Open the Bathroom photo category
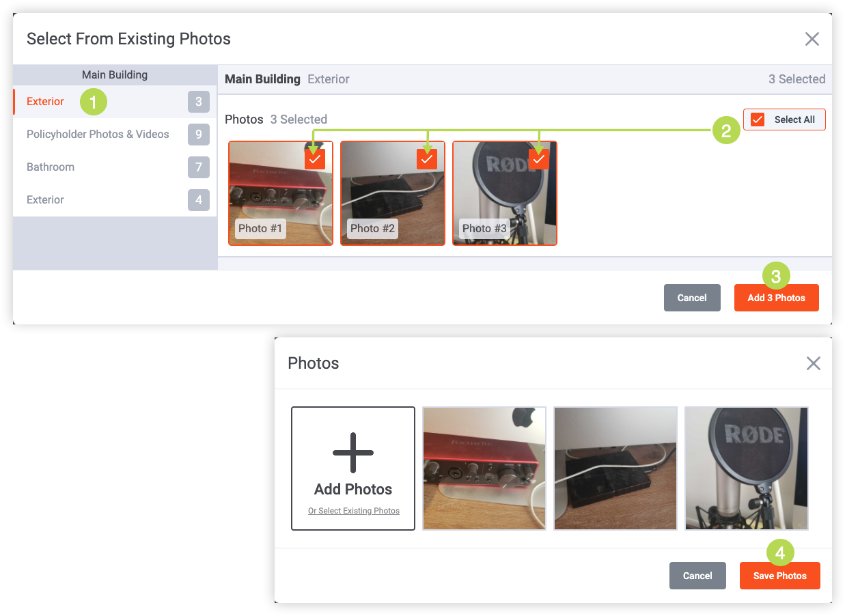 (x=51, y=167)
